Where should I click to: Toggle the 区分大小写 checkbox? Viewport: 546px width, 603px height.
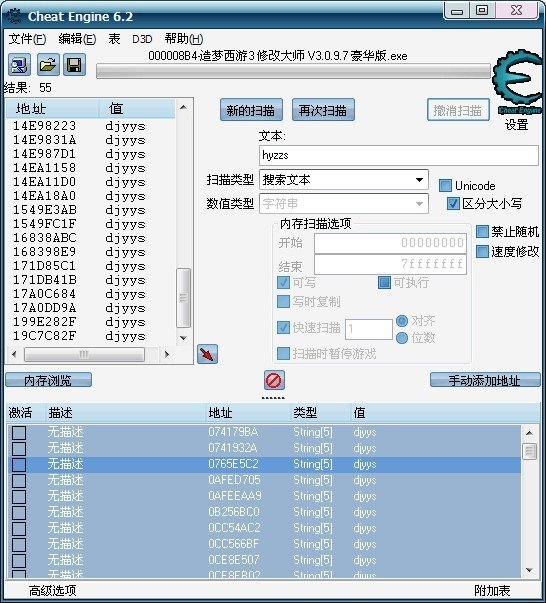[453, 203]
